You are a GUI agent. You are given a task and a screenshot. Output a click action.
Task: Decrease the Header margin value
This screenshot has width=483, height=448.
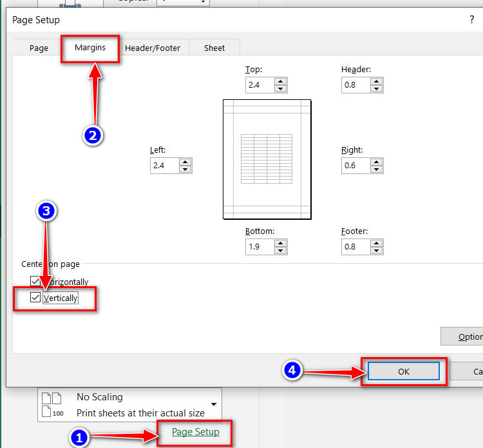[x=377, y=89]
